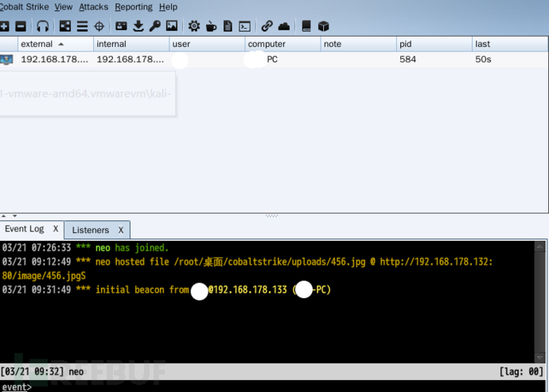Click the splitter collapse-up arrow

point(3,216)
